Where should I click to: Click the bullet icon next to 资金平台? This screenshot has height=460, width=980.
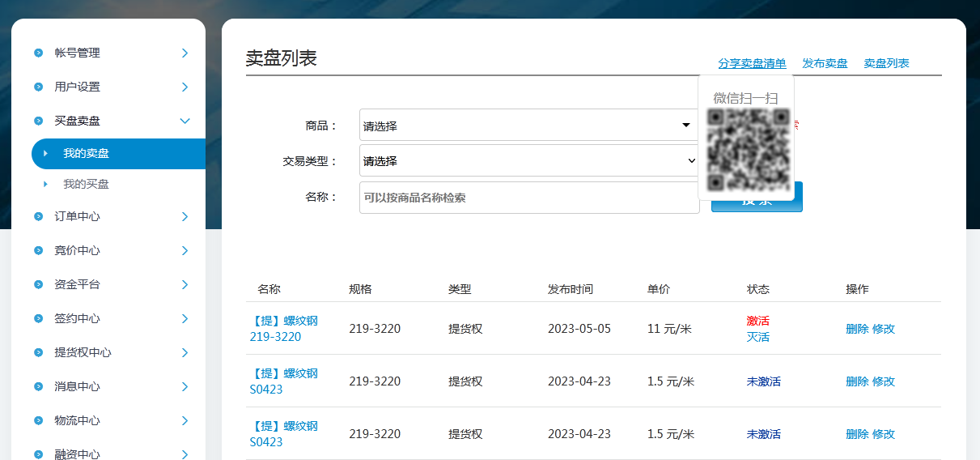tap(38, 285)
